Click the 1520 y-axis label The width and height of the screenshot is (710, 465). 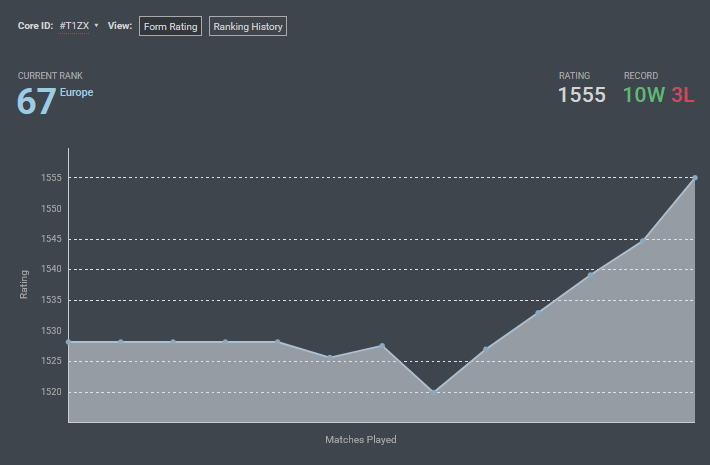[51, 392]
